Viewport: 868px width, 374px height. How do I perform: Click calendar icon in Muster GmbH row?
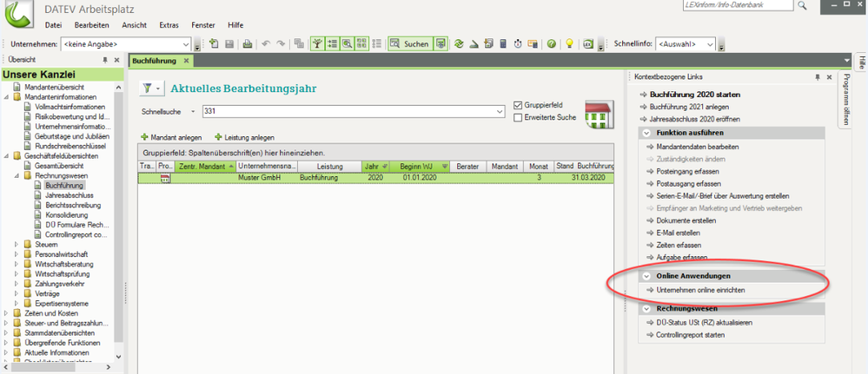tap(165, 178)
